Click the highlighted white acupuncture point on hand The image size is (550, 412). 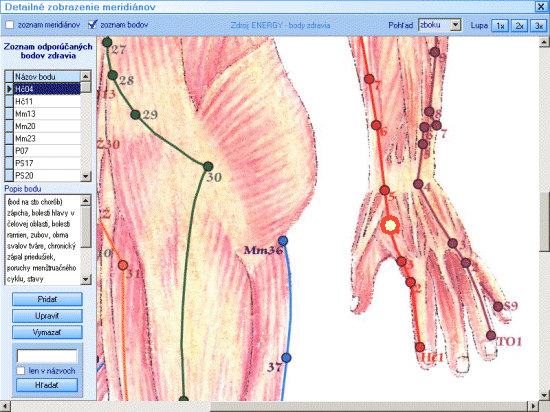tap(390, 225)
